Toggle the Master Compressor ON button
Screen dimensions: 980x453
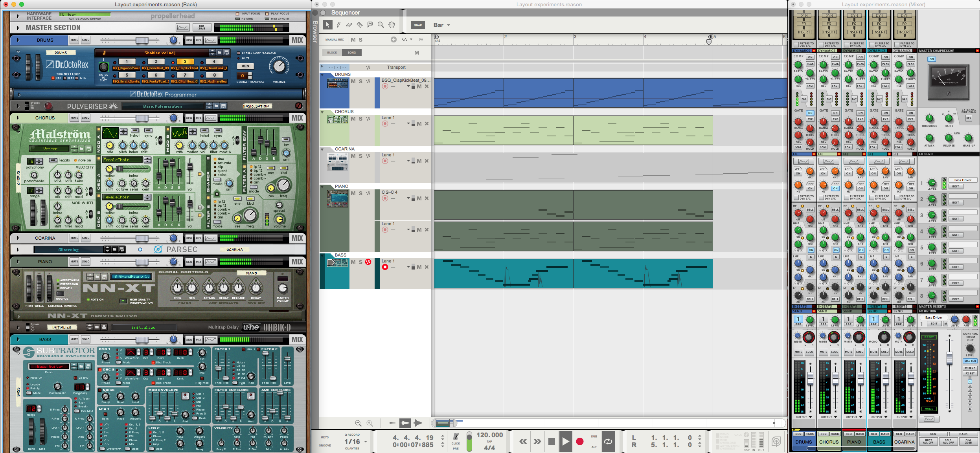[932, 59]
